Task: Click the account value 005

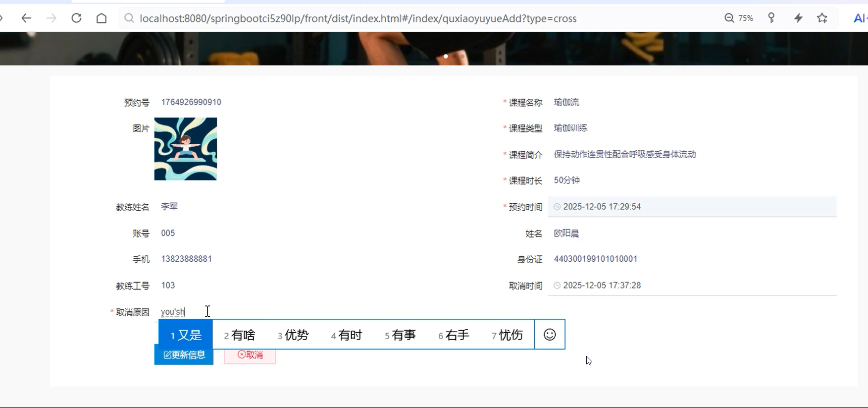Action: tap(168, 233)
